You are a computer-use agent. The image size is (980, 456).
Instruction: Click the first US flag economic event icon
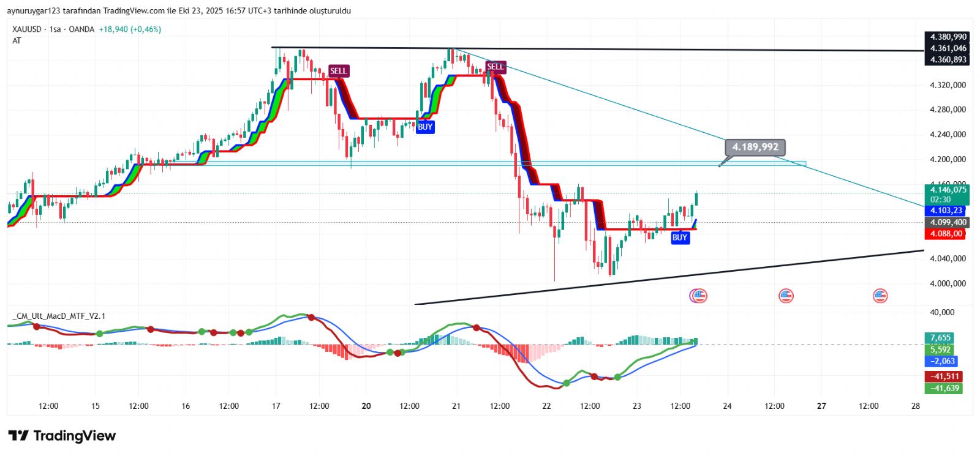pyautogui.click(x=698, y=296)
